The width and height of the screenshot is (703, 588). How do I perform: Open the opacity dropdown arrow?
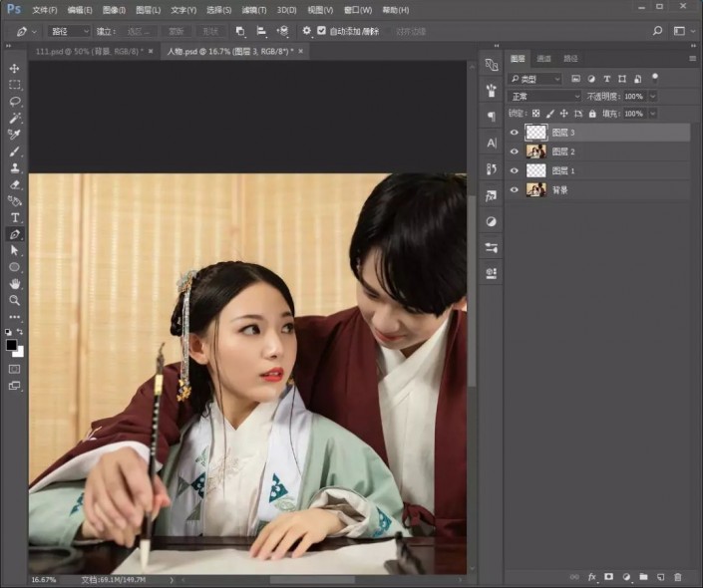653,96
